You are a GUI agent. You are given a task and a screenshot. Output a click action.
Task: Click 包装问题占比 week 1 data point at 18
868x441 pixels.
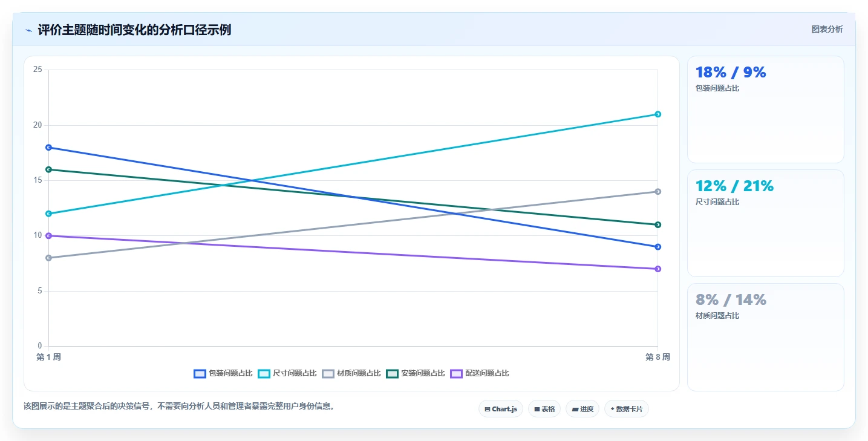tap(48, 148)
